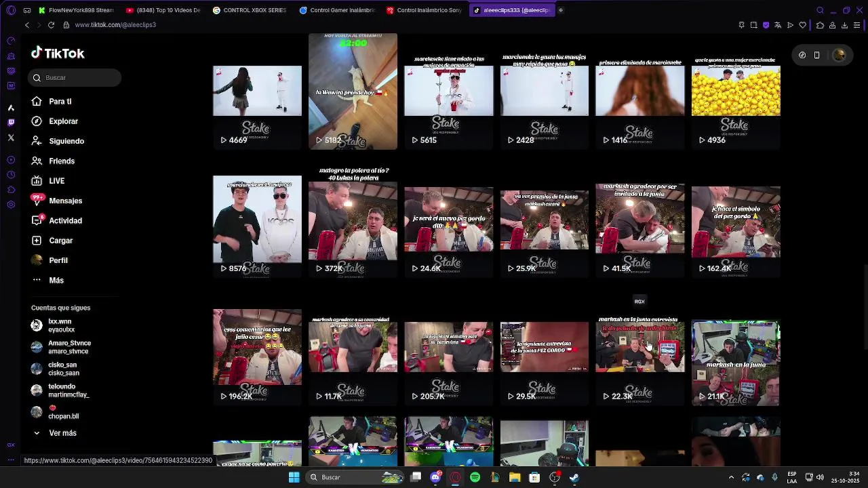Open video with 8576 views
868x488 pixels.
[257, 220]
